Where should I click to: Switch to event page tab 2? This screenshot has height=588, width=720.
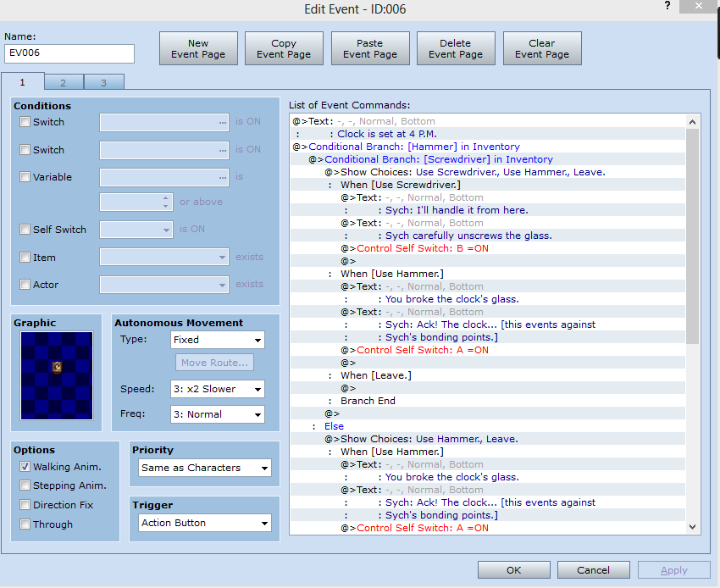pyautogui.click(x=64, y=83)
